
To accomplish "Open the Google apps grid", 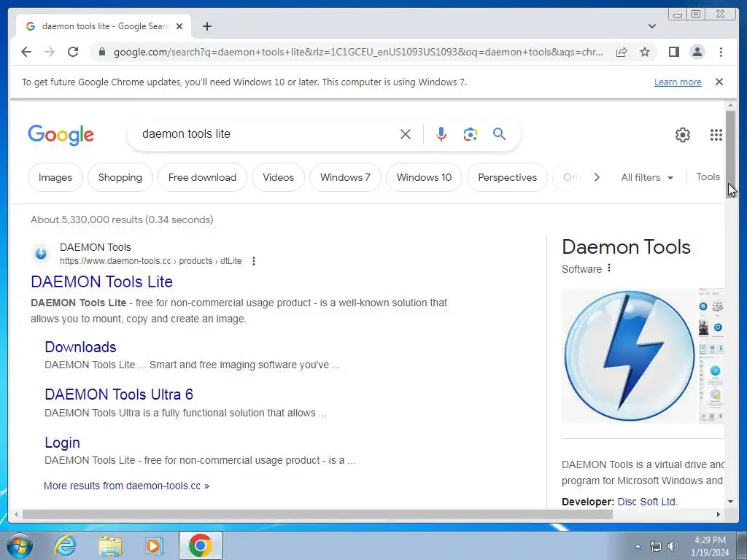I will click(716, 135).
